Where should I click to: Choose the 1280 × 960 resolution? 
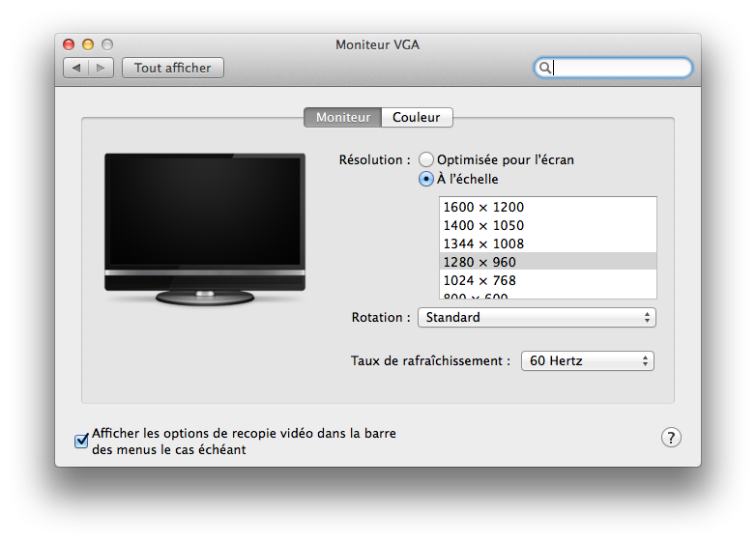coord(548,262)
